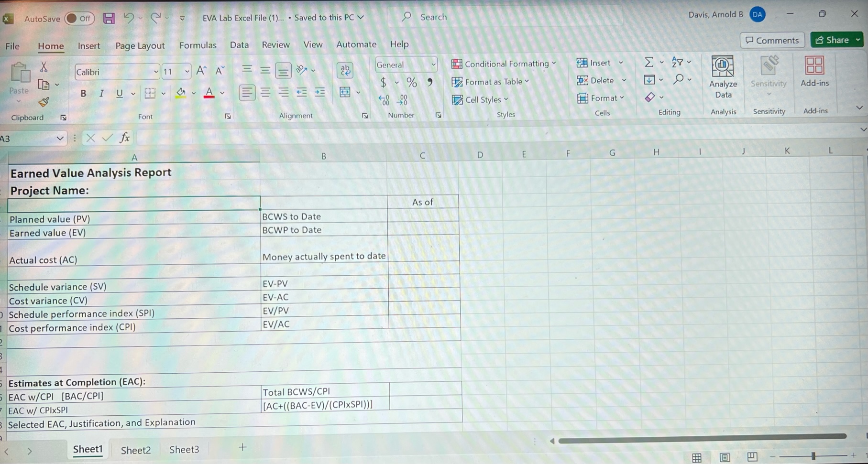Expand the Fill Color dropdown arrow
The image size is (868, 464).
tap(194, 93)
